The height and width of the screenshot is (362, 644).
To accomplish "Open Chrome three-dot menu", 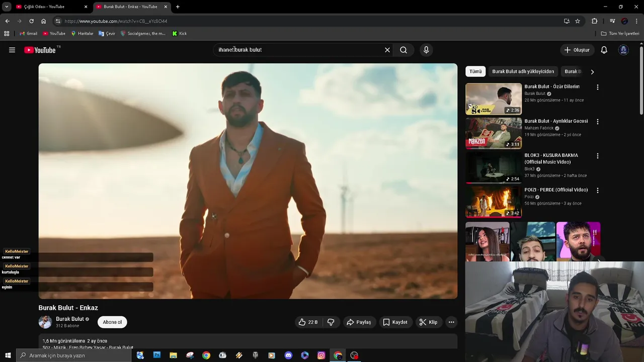I will point(637,21).
